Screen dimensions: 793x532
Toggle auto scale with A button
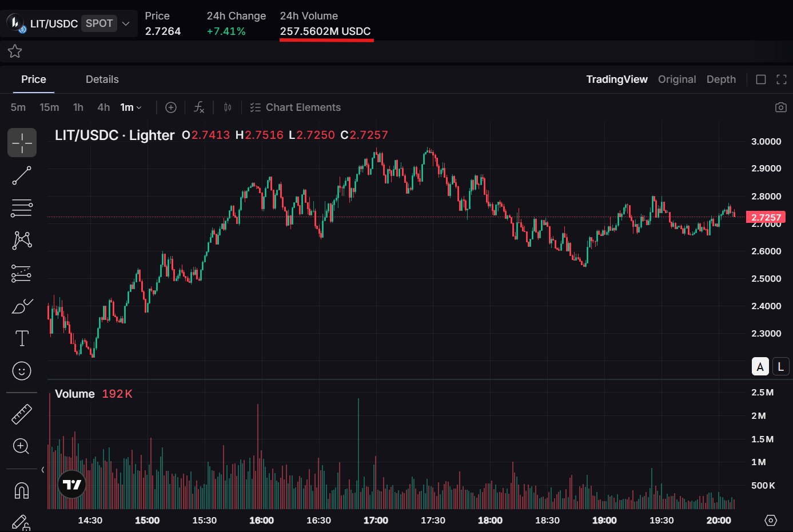(760, 366)
